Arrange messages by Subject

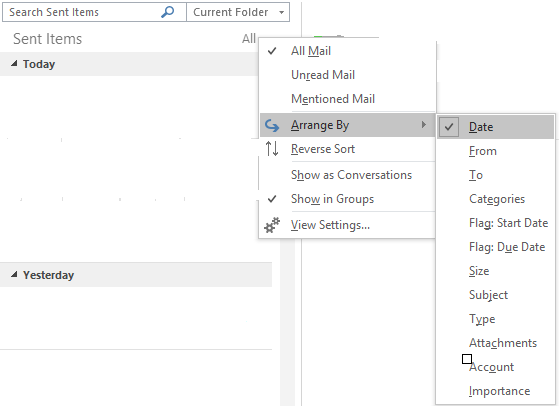pyautogui.click(x=496, y=295)
